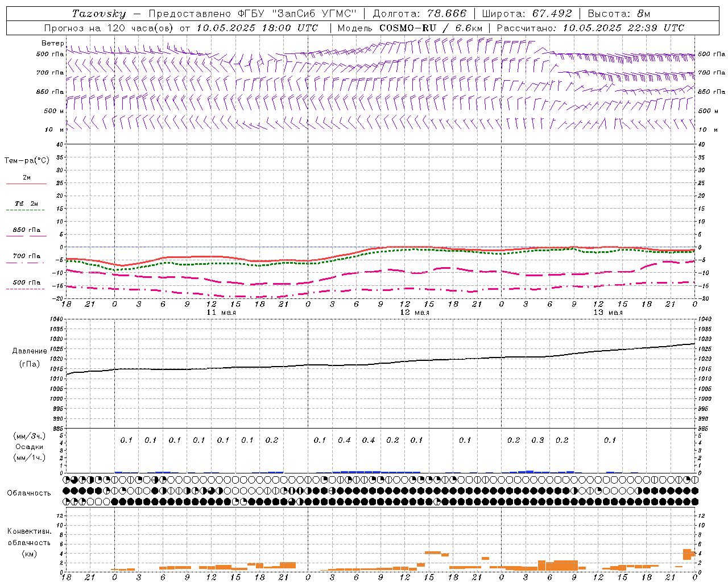Click the 10 м wind level label at left

[x=54, y=130]
